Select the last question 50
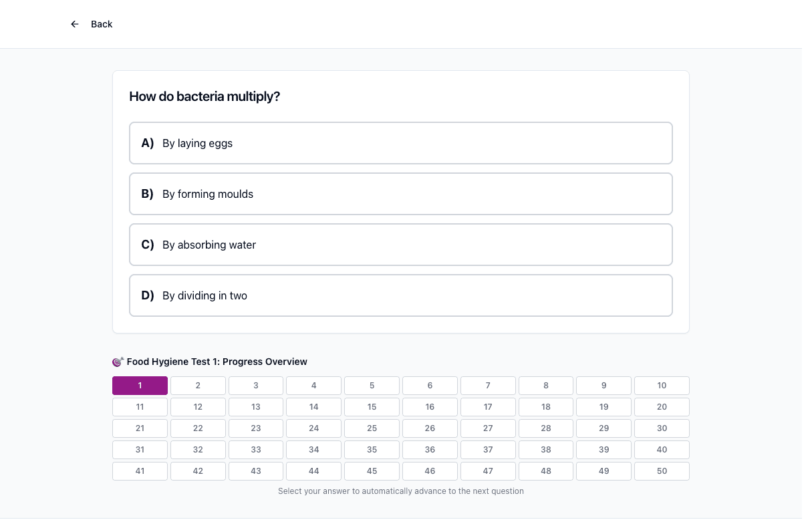The height and width of the screenshot is (528, 812). click(662, 471)
